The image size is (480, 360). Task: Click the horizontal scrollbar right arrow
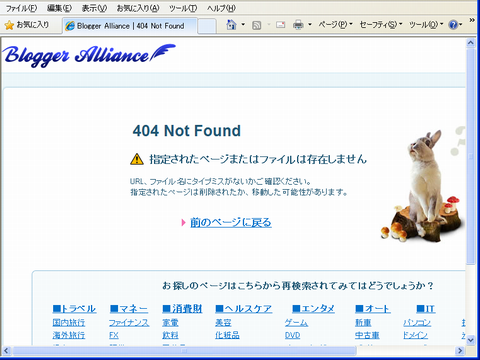coord(460,351)
